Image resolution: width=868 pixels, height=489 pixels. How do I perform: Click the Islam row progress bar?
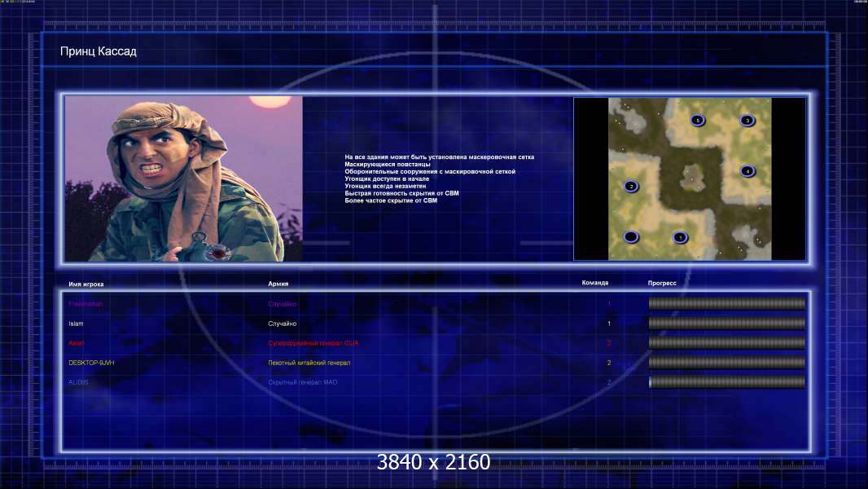[x=727, y=324]
